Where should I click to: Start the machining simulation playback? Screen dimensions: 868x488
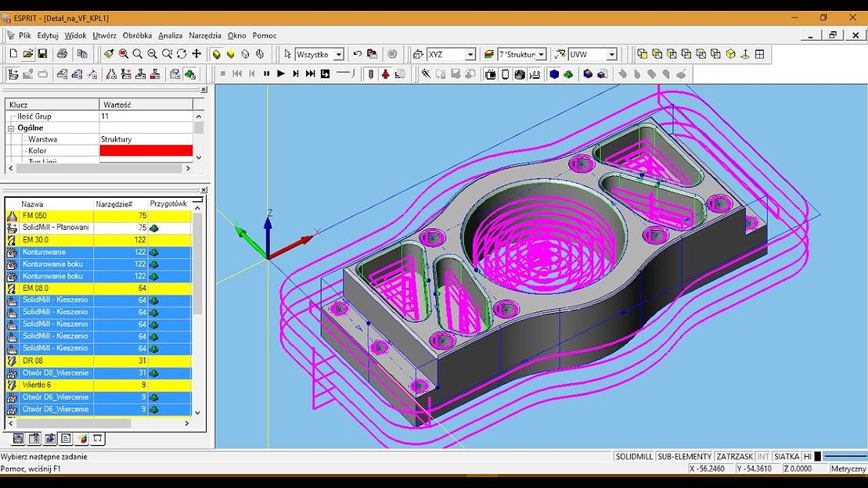point(280,74)
